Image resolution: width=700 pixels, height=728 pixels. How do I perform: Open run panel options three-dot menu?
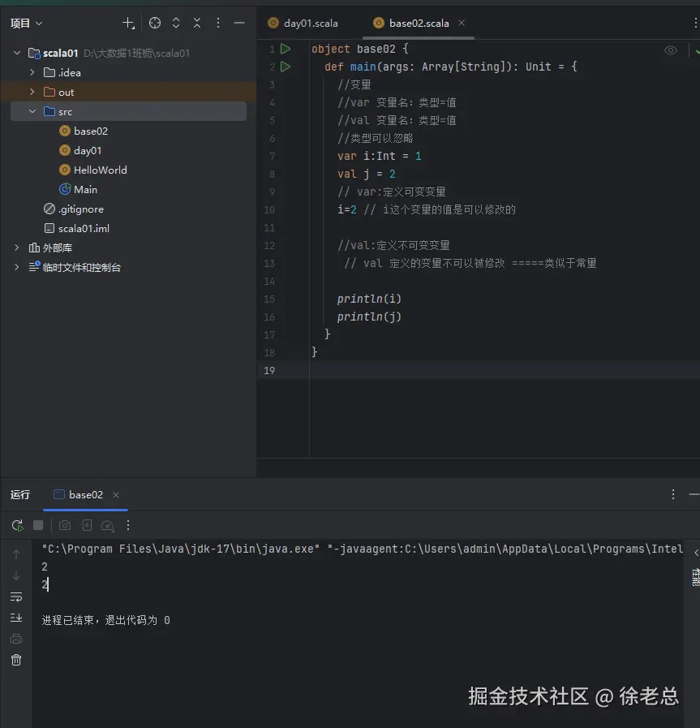click(673, 494)
